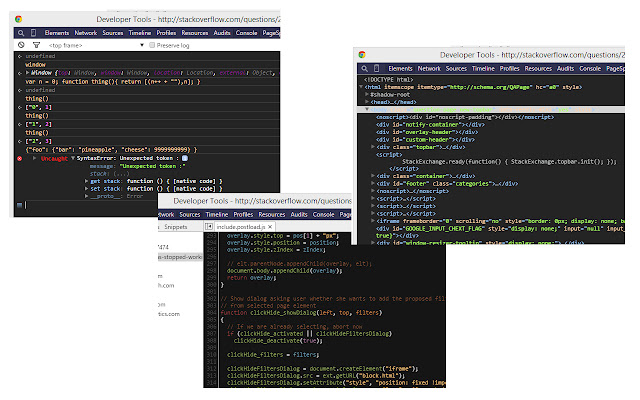This screenshot has height=400, width=640.
Task: Clear the console with the circle-slash icon
Action: [21, 45]
